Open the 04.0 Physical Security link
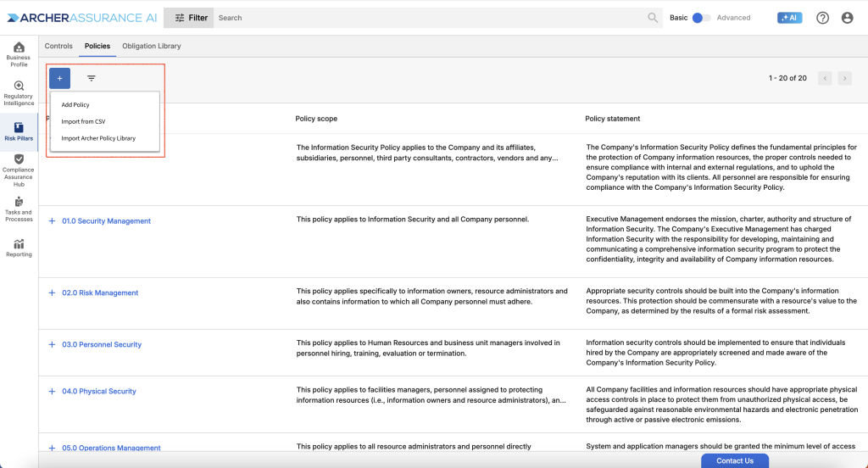 pyautogui.click(x=99, y=391)
